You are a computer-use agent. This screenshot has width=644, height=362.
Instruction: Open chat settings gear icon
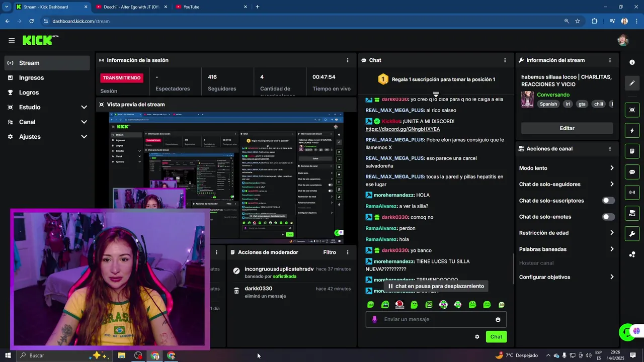(477, 337)
